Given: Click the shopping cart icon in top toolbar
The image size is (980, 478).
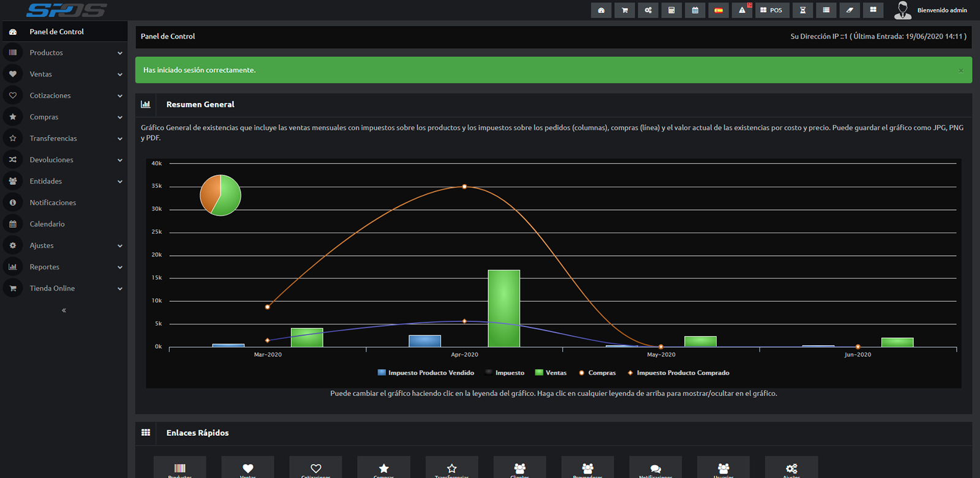Looking at the screenshot, I should tap(625, 10).
